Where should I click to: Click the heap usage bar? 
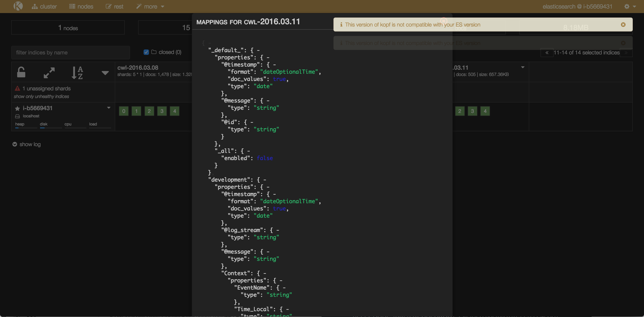(x=26, y=128)
